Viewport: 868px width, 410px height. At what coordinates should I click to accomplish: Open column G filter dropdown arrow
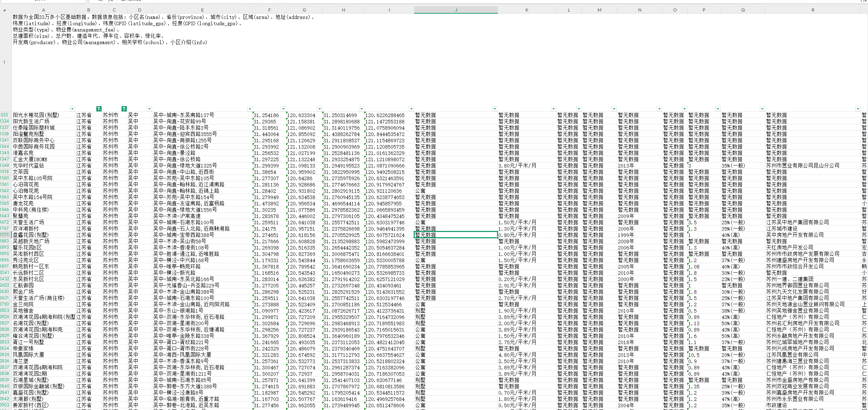tap(319, 109)
